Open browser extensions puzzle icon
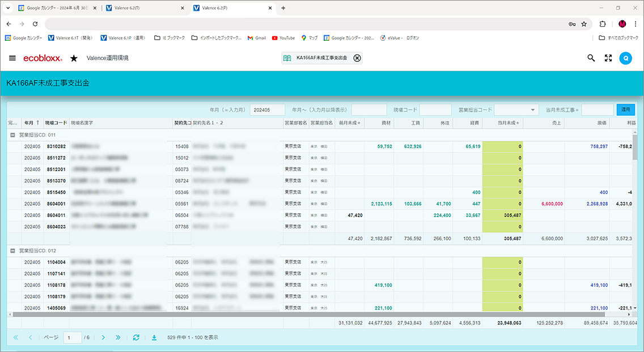 603,24
